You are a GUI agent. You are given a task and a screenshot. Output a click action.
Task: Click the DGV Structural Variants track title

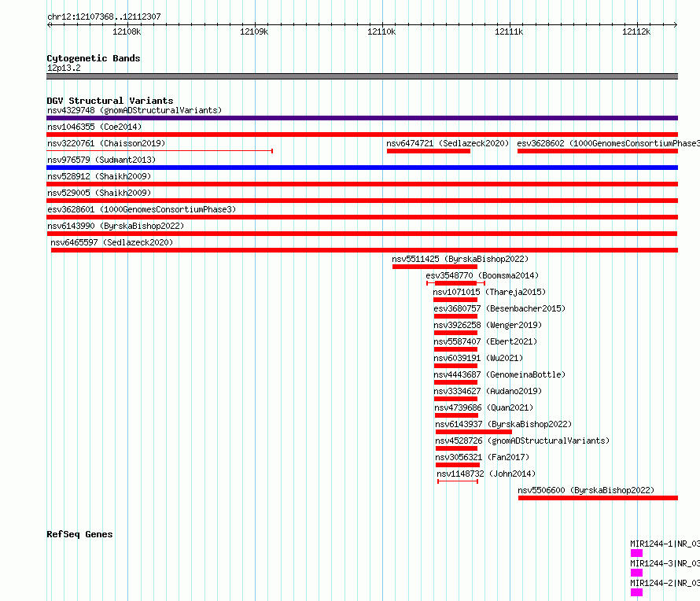tap(110, 101)
